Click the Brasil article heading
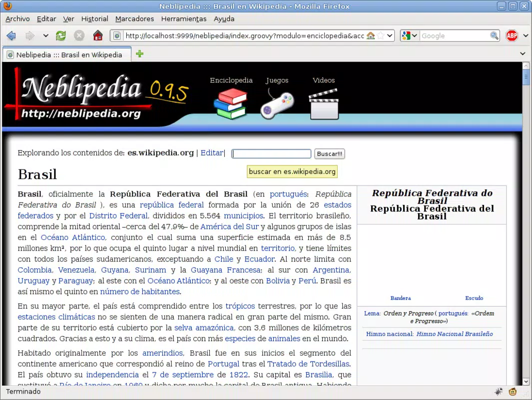Viewport: 532px width, 400px height. pos(37,174)
